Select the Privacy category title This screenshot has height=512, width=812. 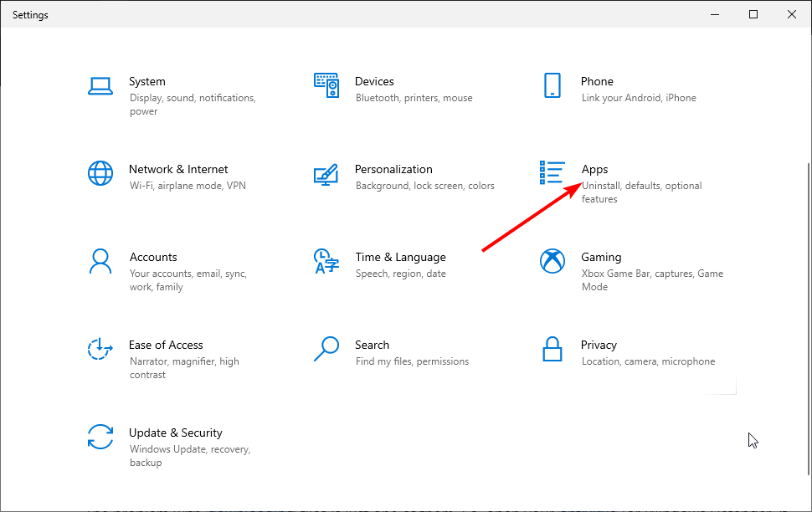599,346
